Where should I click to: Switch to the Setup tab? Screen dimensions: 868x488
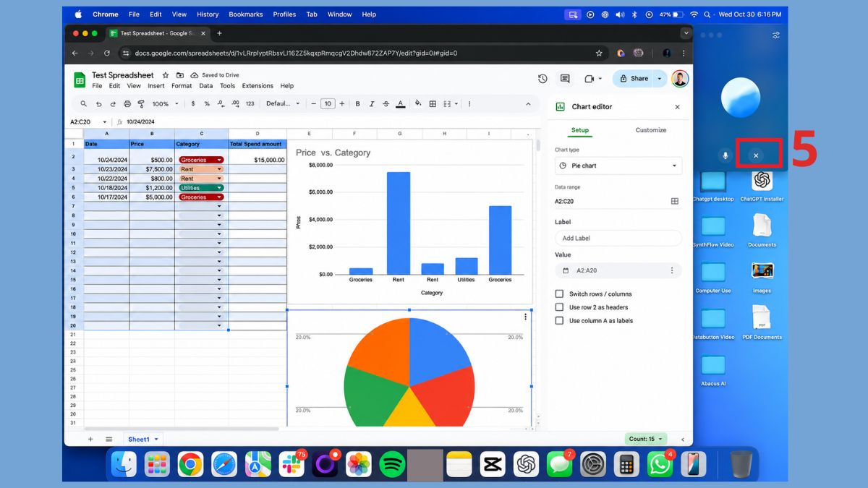[x=580, y=130]
